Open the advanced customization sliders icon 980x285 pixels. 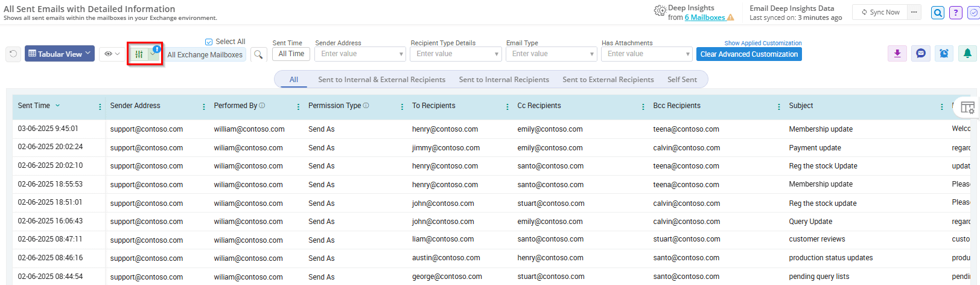click(139, 54)
